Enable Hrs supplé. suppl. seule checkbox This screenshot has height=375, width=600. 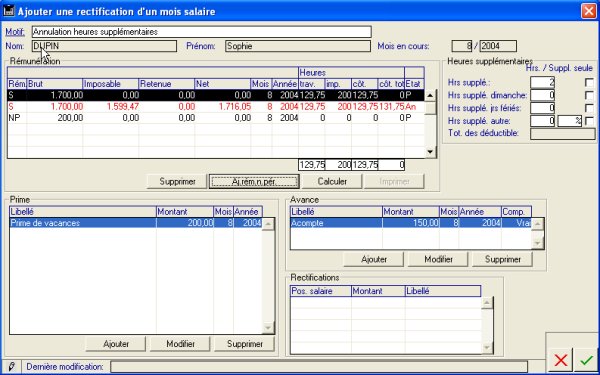coord(589,82)
